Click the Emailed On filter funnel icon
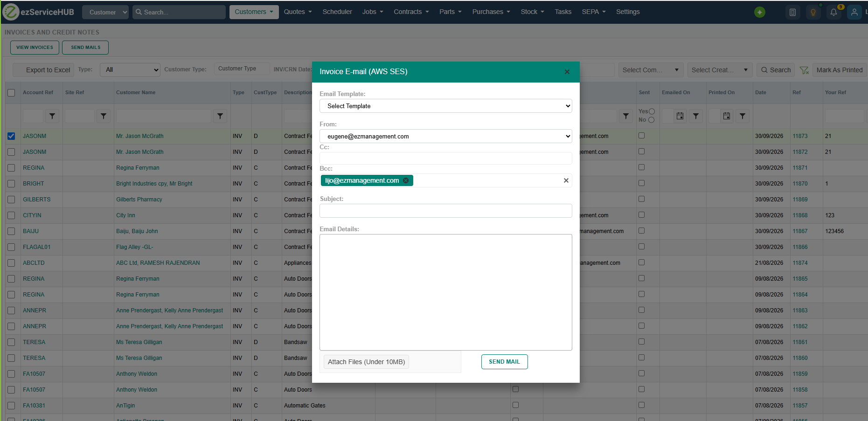The height and width of the screenshot is (421, 868). 696,116
